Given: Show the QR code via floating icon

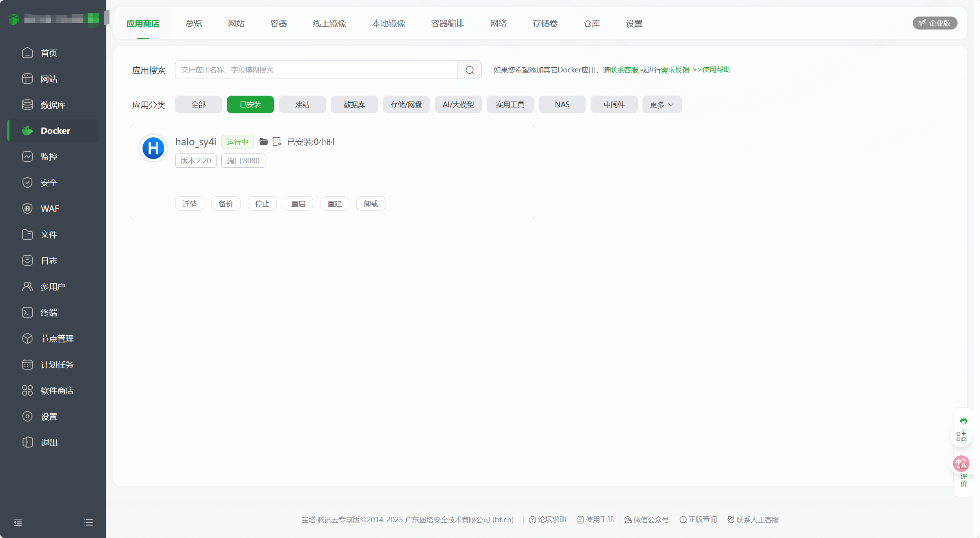Looking at the screenshot, I should tap(961, 436).
